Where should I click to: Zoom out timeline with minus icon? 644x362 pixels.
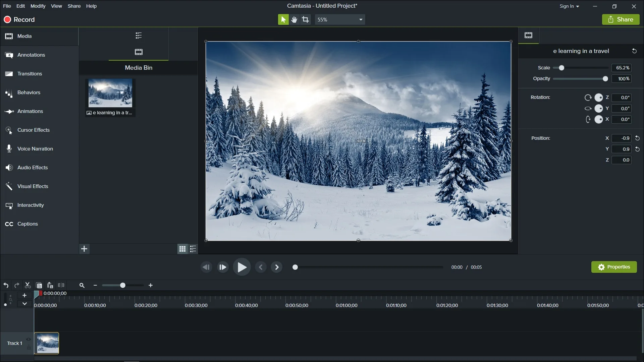click(x=95, y=286)
